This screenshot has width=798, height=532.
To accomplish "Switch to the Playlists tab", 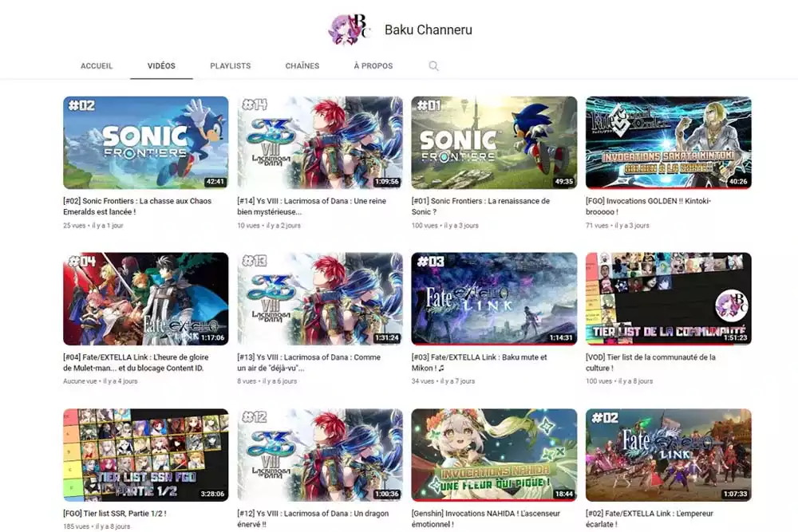I will coord(230,65).
